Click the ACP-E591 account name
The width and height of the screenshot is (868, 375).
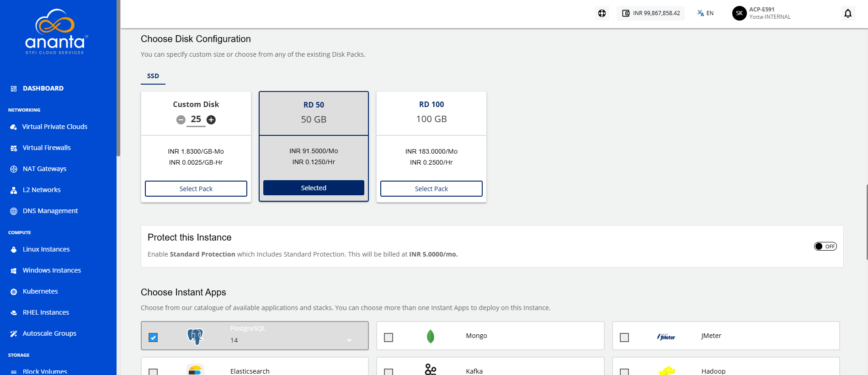pos(762,10)
